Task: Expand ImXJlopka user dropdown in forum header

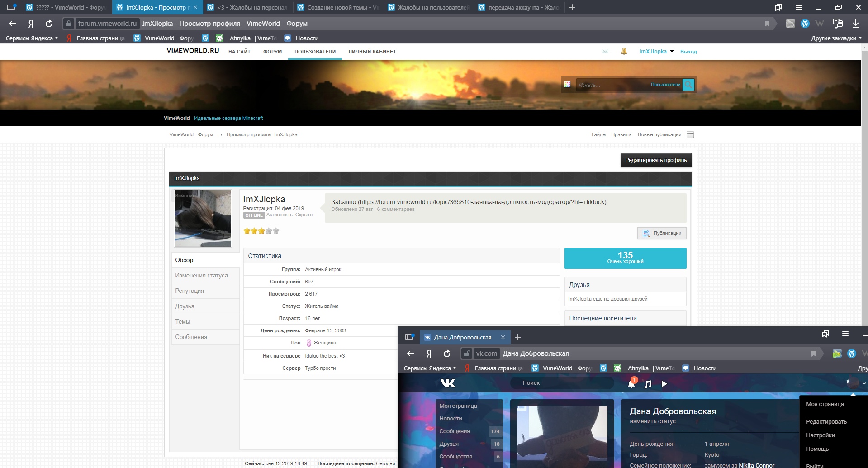Action: coord(672,52)
